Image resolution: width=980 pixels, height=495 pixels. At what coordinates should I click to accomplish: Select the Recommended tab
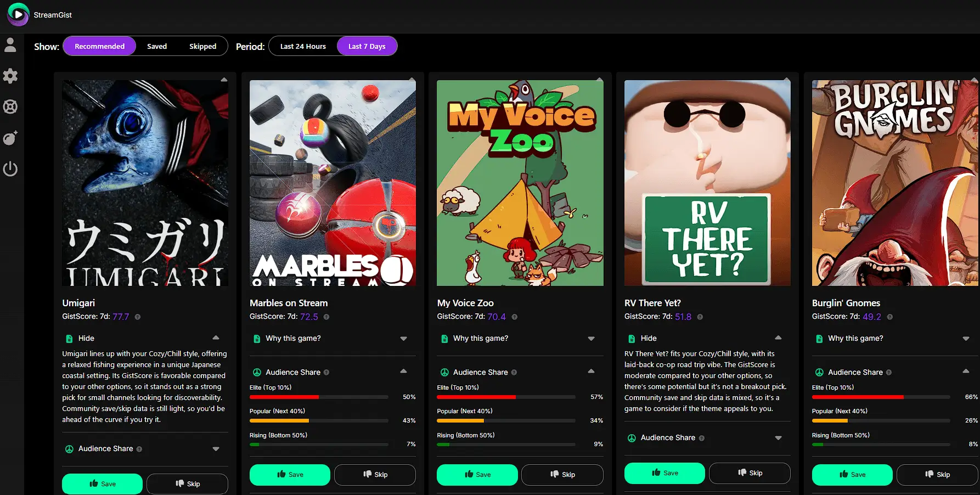click(99, 46)
